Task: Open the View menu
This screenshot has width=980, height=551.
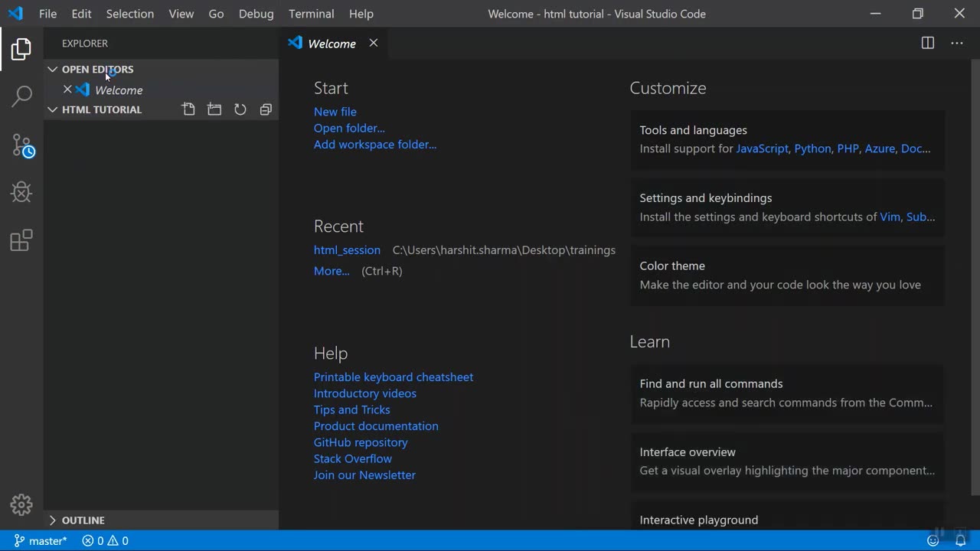Action: click(181, 14)
